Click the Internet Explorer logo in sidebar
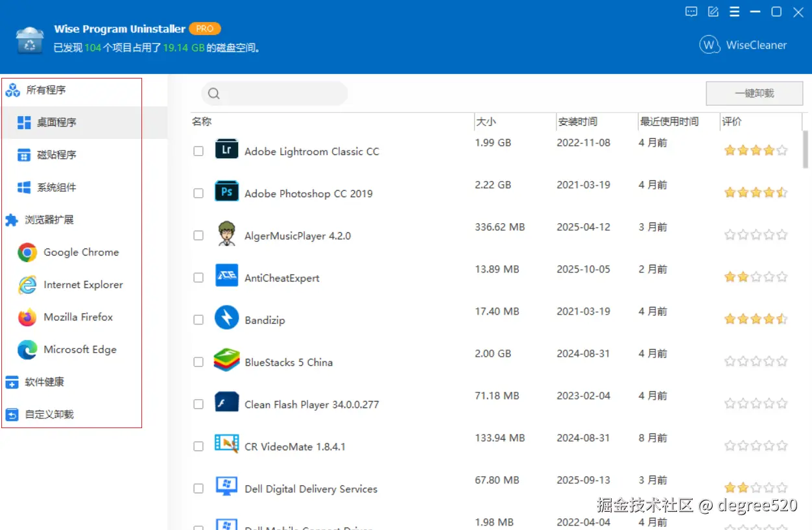 pyautogui.click(x=27, y=285)
